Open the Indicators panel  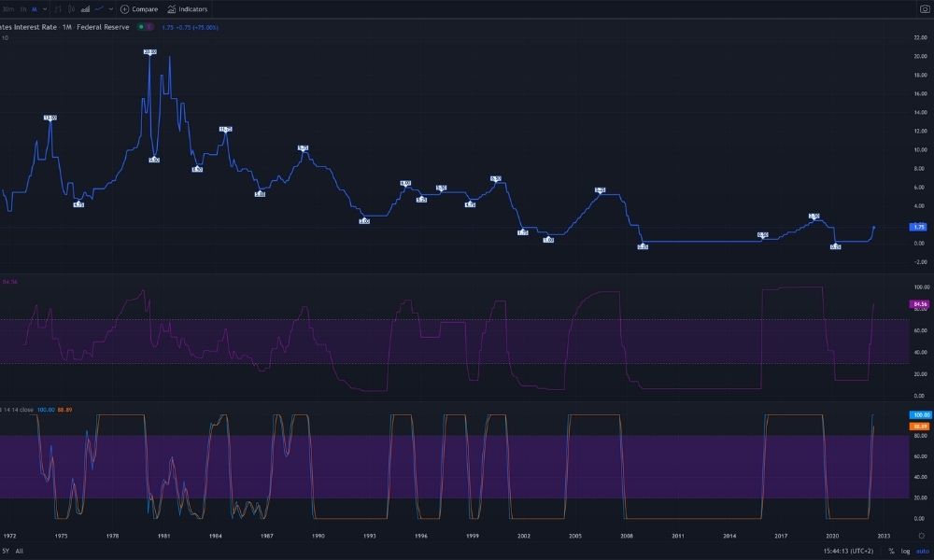188,9
